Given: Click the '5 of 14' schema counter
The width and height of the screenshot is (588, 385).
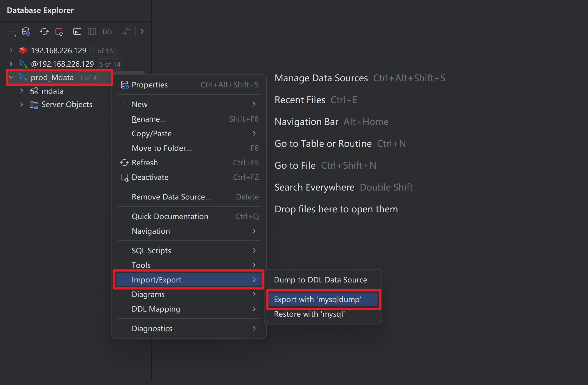Looking at the screenshot, I should pos(110,64).
